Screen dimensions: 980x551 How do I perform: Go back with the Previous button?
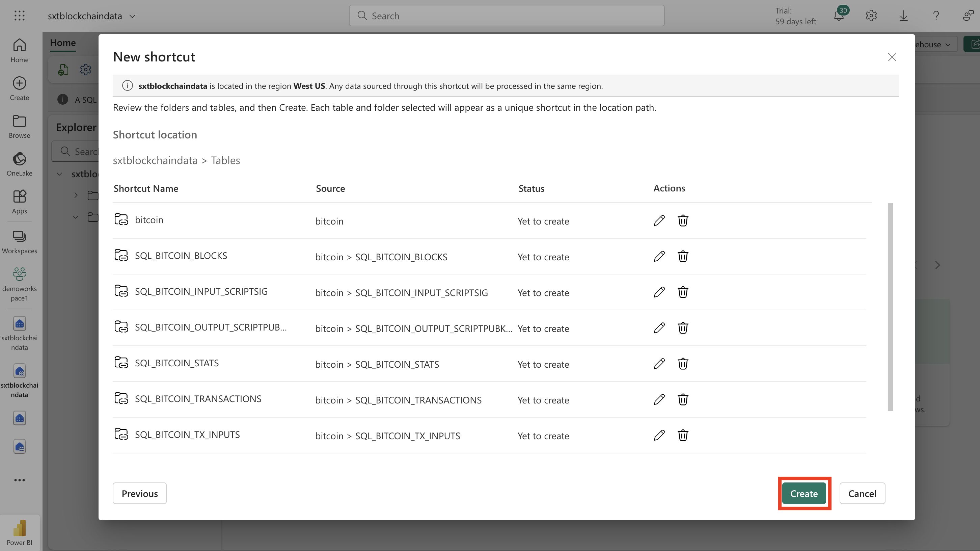pos(140,494)
